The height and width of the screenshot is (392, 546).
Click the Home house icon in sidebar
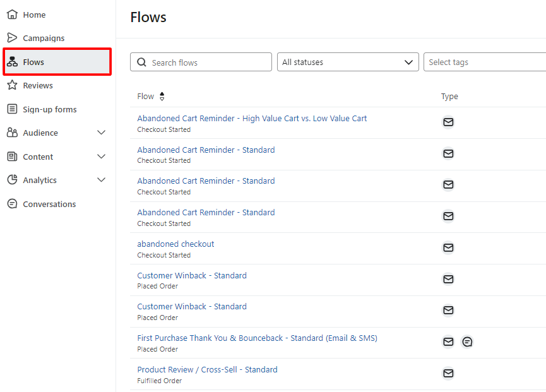pyautogui.click(x=12, y=15)
